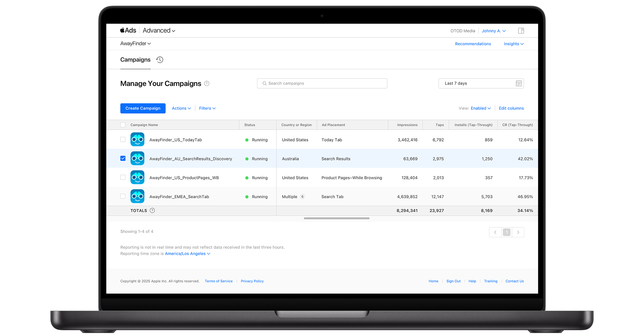Viewport: 644px width, 336px height.
Task: Open the Advanced product dropdown
Action: coord(159,31)
